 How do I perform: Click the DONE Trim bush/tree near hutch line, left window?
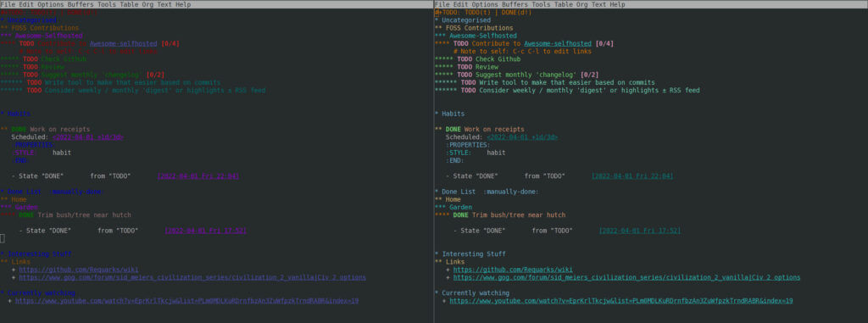point(66,215)
